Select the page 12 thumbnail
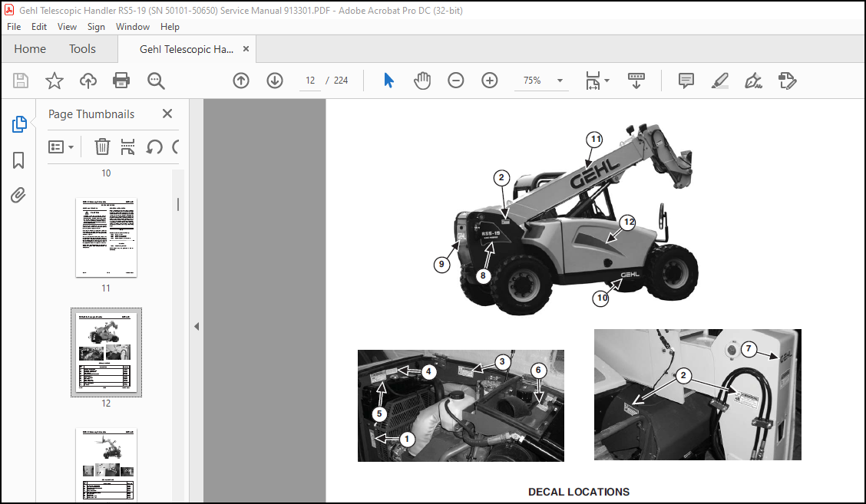866x504 pixels. (106, 352)
